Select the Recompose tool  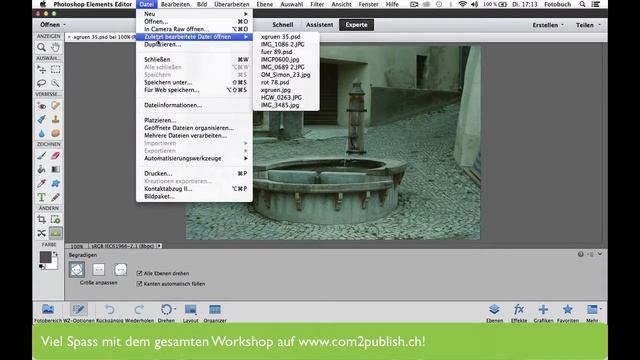[x=56, y=219]
